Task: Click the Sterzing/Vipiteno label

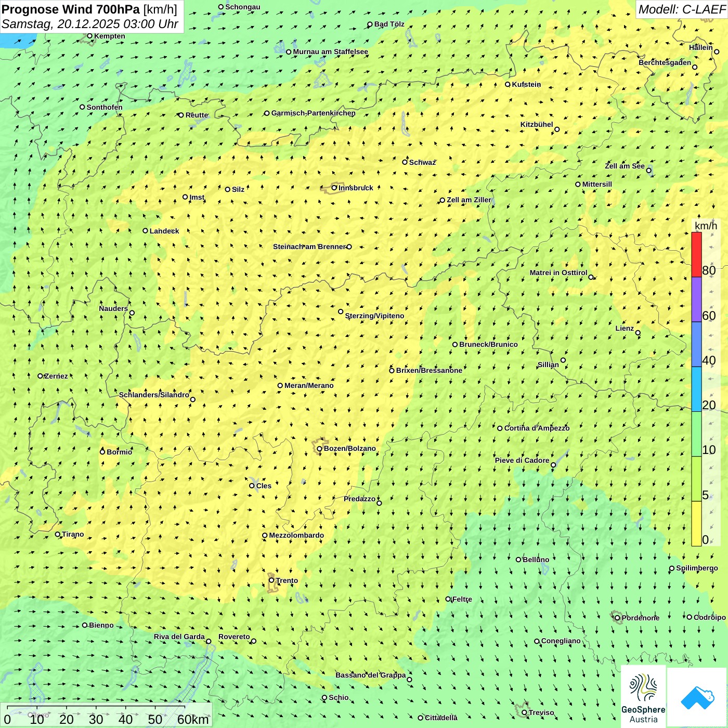Action: [x=374, y=316]
